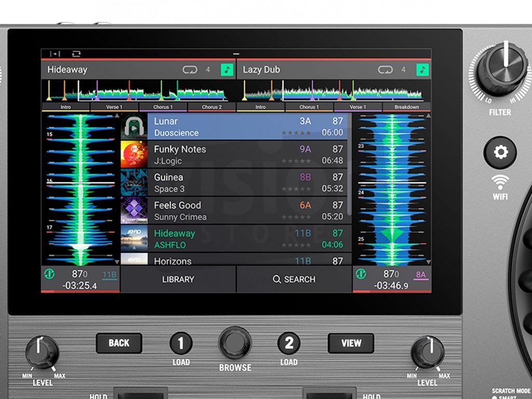Tap down arrow on left vertical waveform
532x399 pixels.
coord(117,262)
